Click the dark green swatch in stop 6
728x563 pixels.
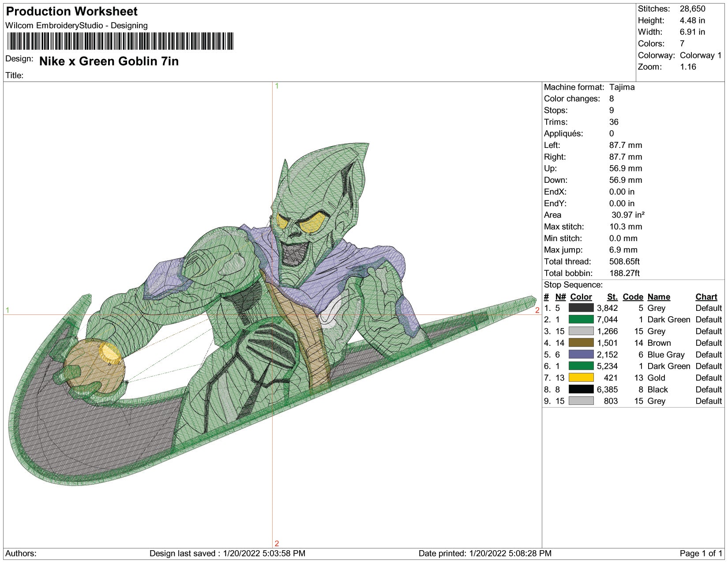pos(581,366)
